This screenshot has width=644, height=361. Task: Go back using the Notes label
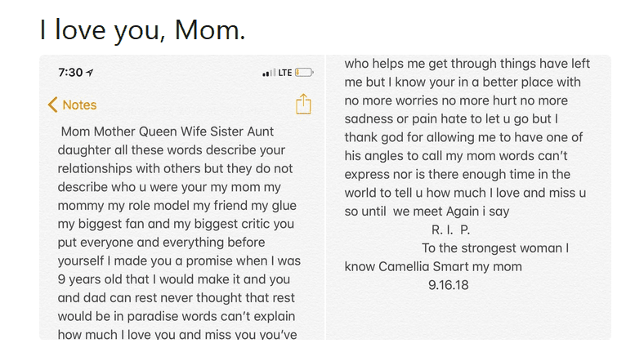click(79, 105)
